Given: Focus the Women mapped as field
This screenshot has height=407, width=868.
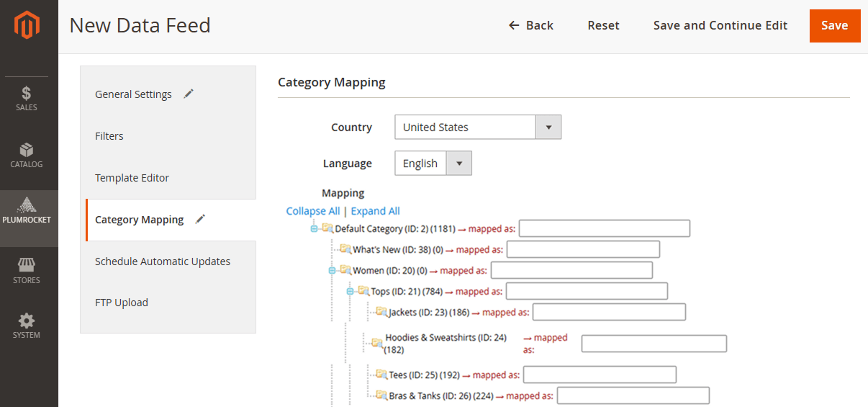Looking at the screenshot, I should pyautogui.click(x=571, y=270).
